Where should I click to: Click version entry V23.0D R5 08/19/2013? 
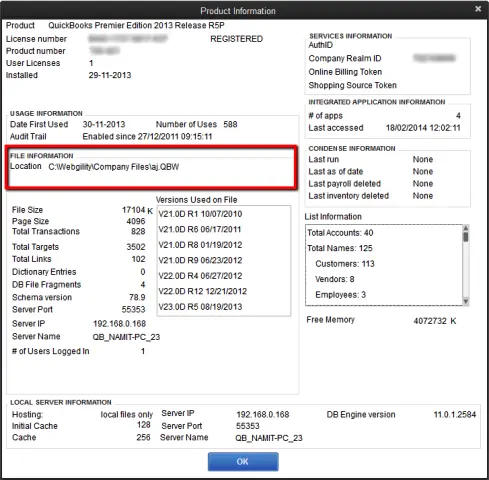[200, 307]
